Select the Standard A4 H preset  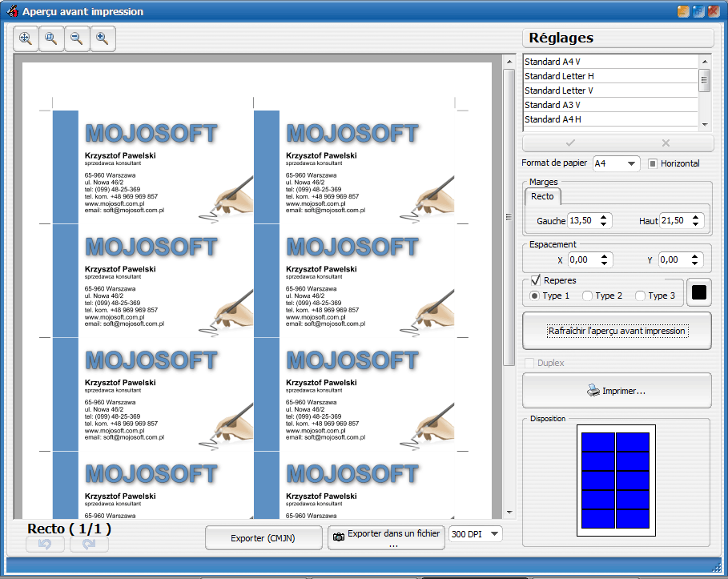pos(610,119)
